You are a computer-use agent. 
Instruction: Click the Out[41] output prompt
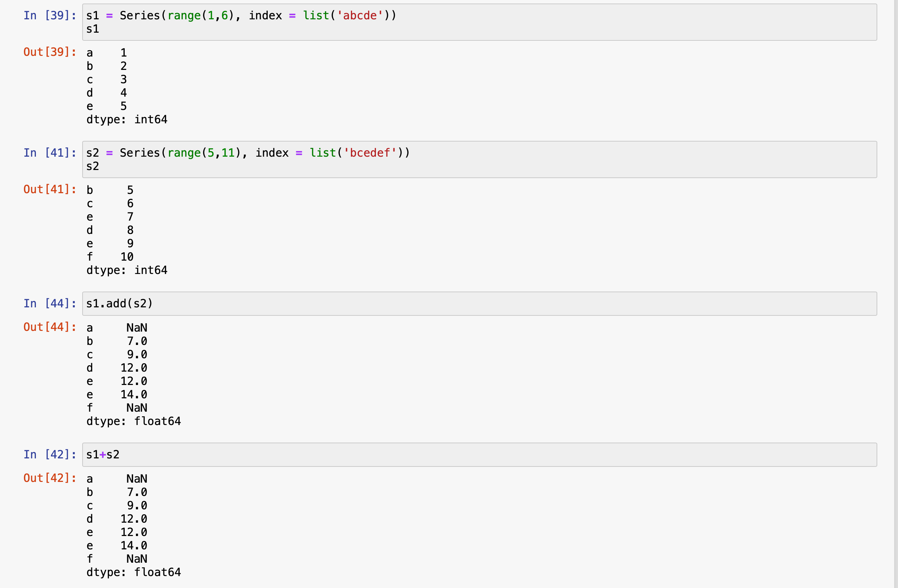point(50,189)
